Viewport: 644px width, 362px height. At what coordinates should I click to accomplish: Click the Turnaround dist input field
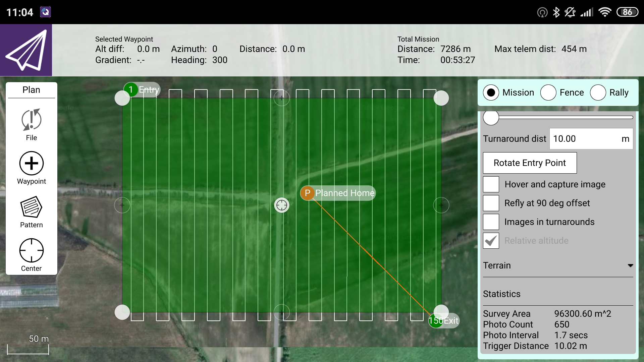point(591,139)
